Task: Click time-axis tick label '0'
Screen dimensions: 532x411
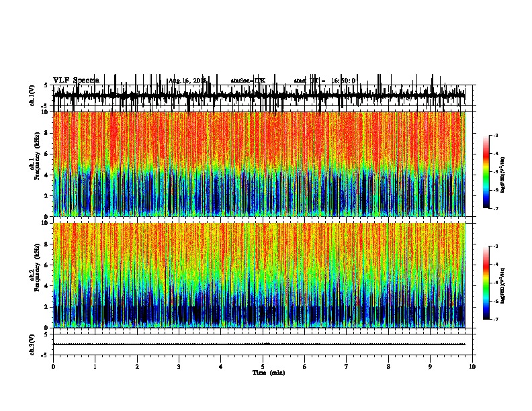Action: coord(53,367)
